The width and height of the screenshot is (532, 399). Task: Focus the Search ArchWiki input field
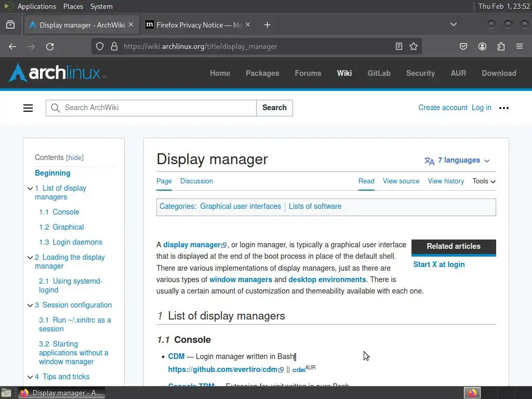151,108
